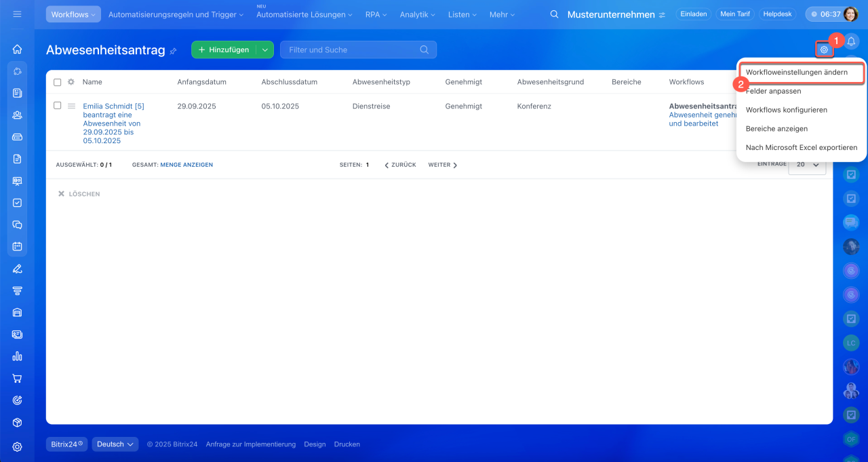
Task: Select Workfloweinstellungen ändern menu entry
Action: pyautogui.click(x=796, y=72)
